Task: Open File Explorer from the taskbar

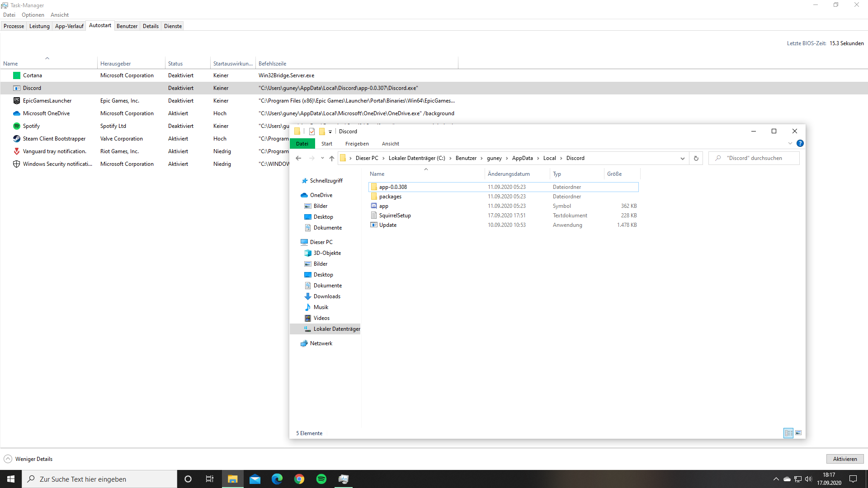Action: 232,479
